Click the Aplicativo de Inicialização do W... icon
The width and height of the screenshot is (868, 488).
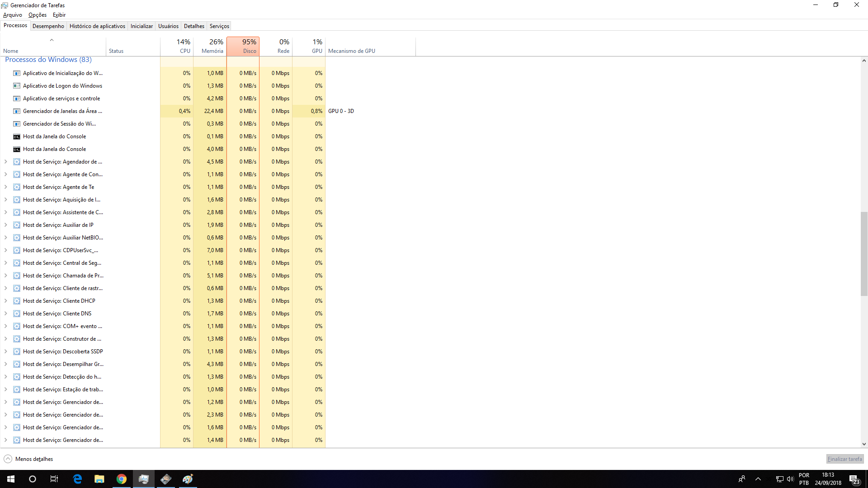[x=17, y=73]
